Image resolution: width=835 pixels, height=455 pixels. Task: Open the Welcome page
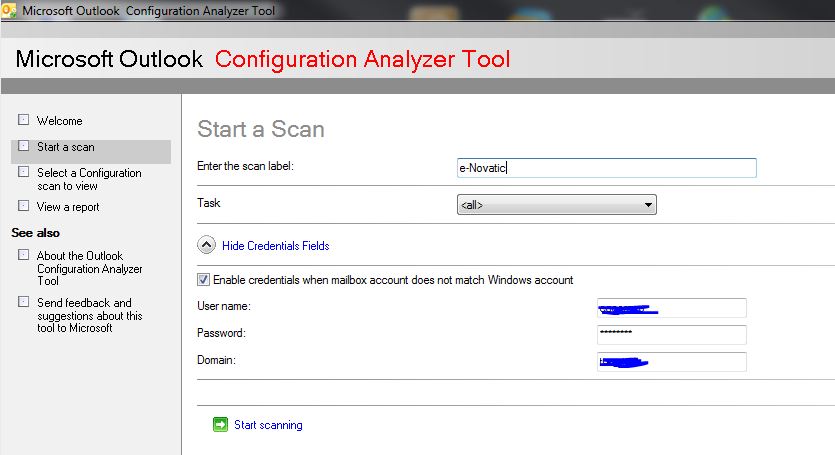tap(60, 121)
